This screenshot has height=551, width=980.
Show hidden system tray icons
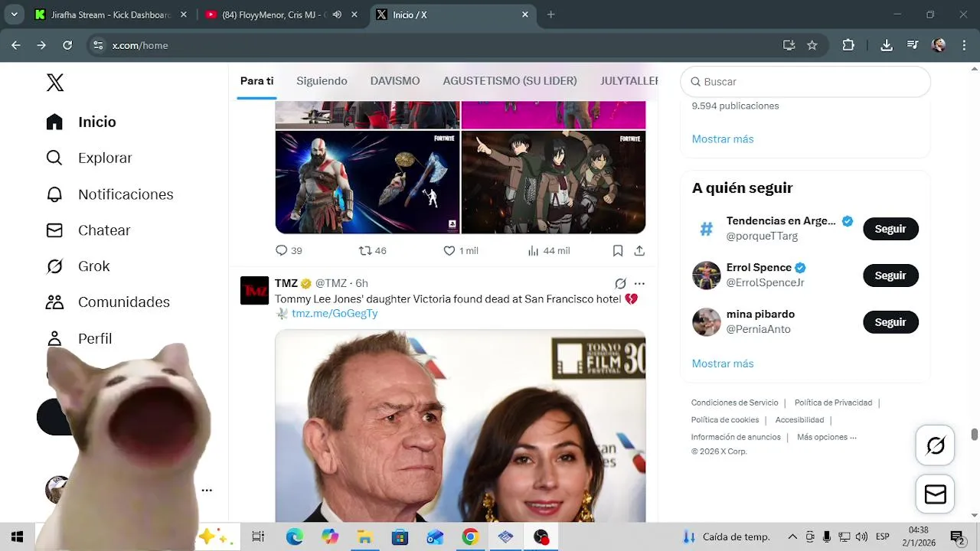tap(792, 536)
